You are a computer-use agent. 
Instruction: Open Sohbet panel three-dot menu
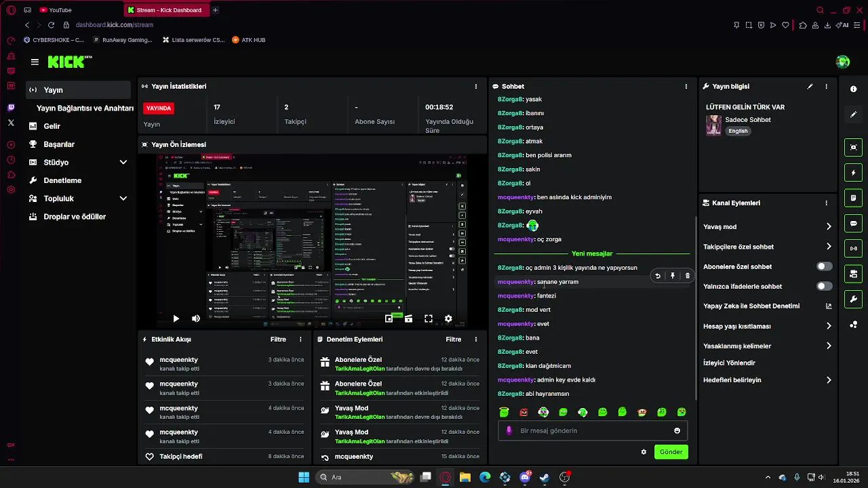pos(686,87)
